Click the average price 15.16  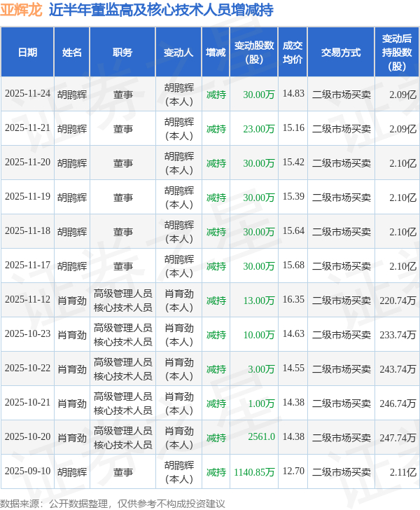click(x=293, y=128)
